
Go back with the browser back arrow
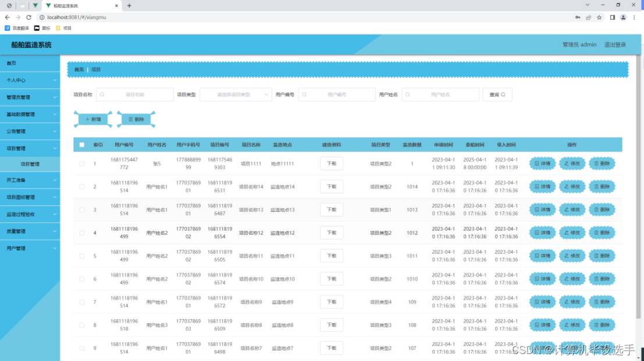[x=8, y=17]
